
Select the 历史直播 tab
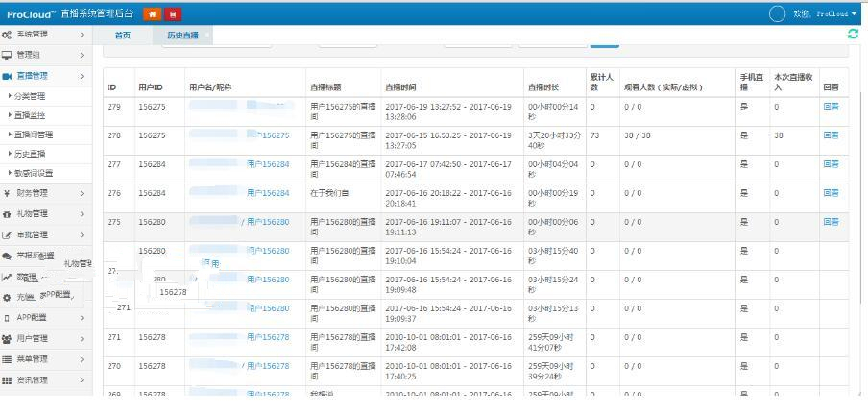[x=183, y=35]
